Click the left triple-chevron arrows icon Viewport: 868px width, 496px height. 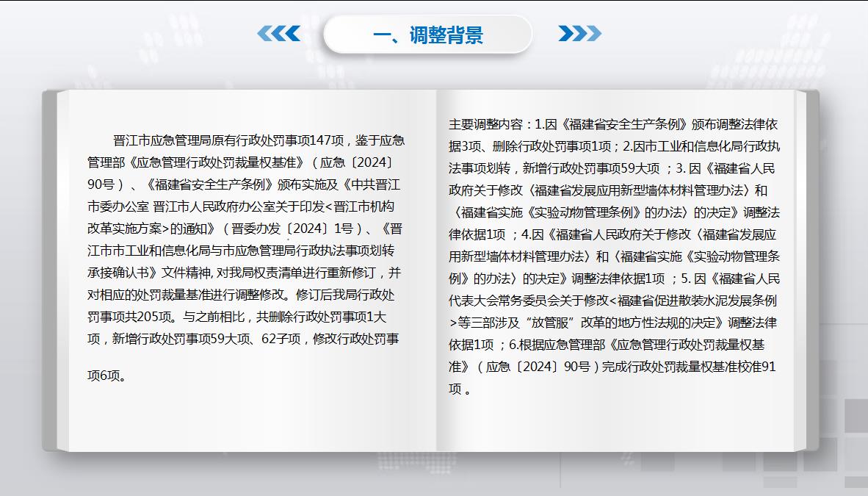pyautogui.click(x=278, y=34)
